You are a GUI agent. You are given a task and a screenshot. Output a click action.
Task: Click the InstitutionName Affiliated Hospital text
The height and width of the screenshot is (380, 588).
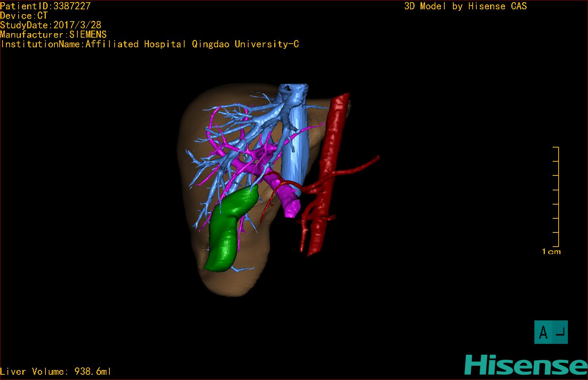[x=150, y=44]
